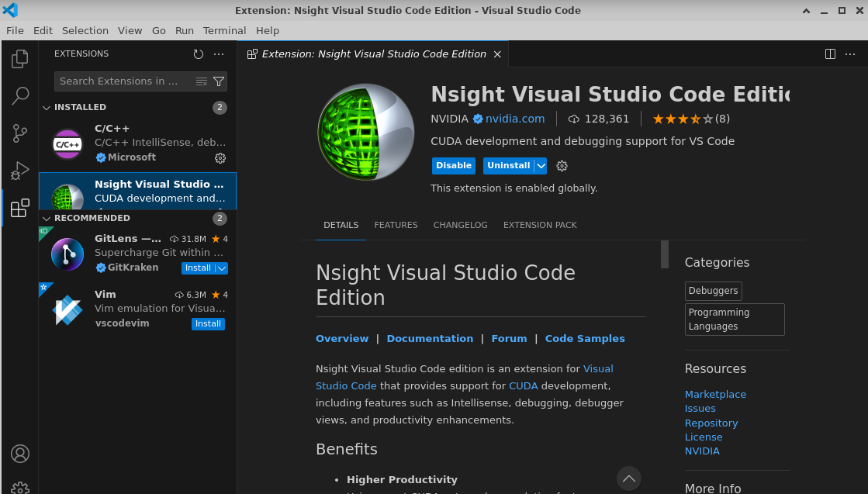The height and width of the screenshot is (494, 868).
Task: Open the nvidia.com publisher link
Action: 515,119
